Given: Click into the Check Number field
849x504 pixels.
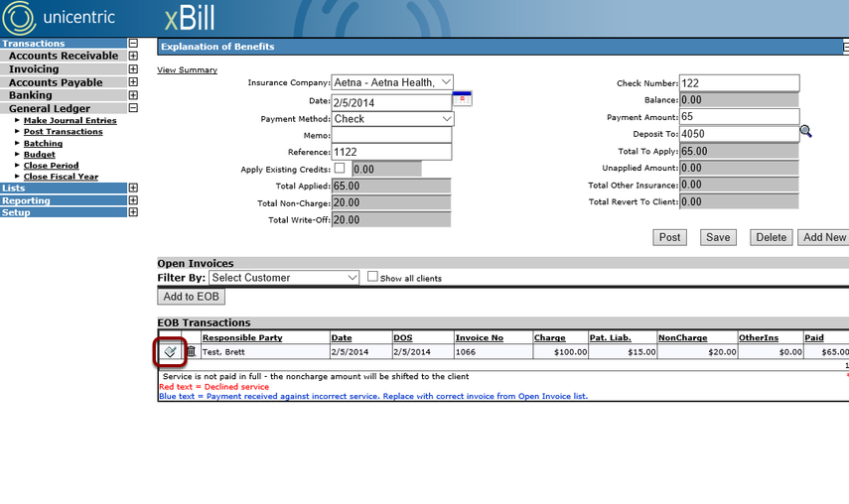Looking at the screenshot, I should click(x=739, y=83).
